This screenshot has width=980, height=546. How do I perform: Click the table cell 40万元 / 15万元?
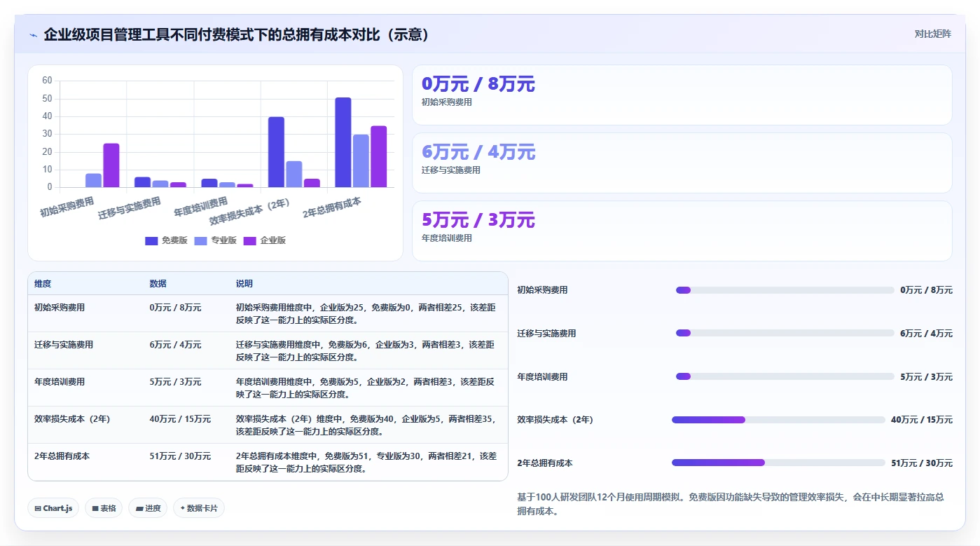tap(180, 419)
